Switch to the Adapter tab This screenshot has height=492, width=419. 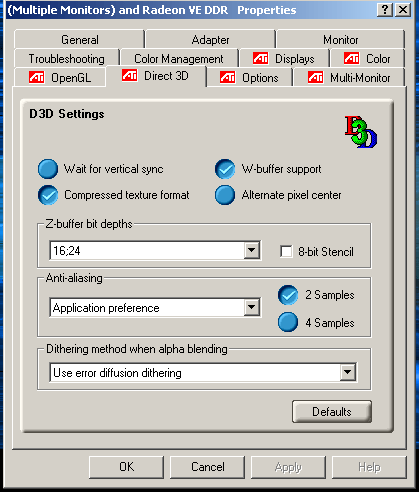tap(210, 40)
